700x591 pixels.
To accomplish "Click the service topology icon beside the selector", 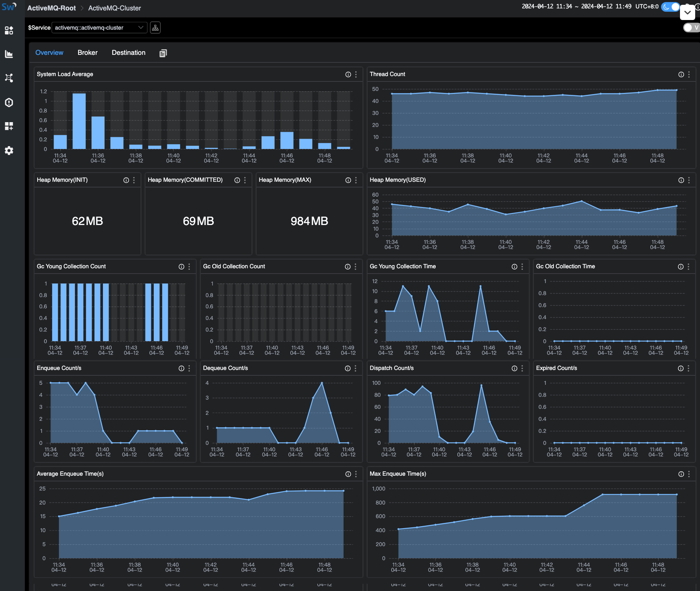I will (x=155, y=27).
